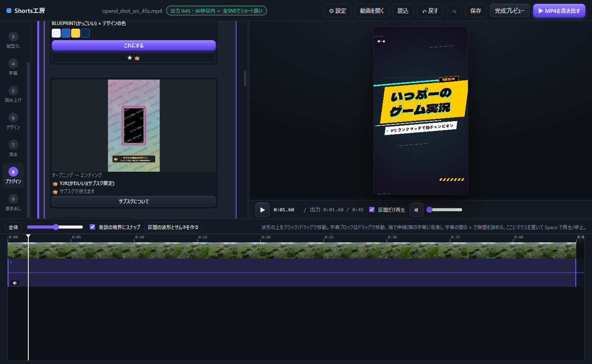Click the Shorts工房 app logo
The image size is (592, 364).
click(25, 11)
